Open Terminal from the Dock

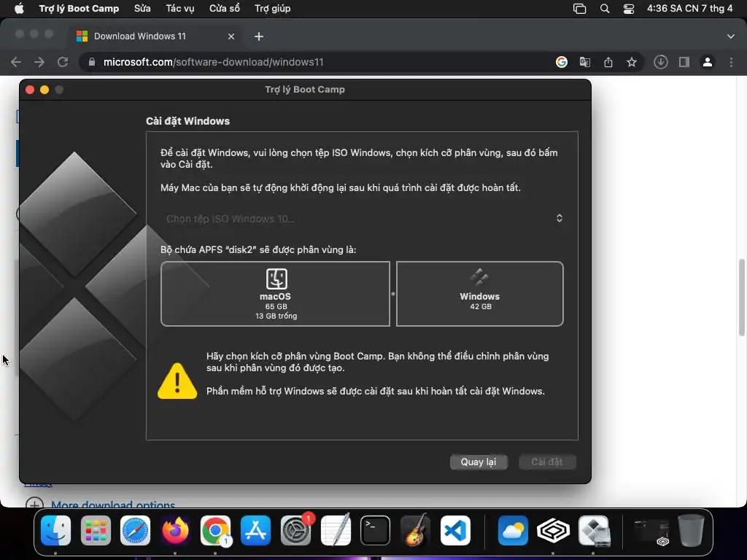(x=376, y=531)
